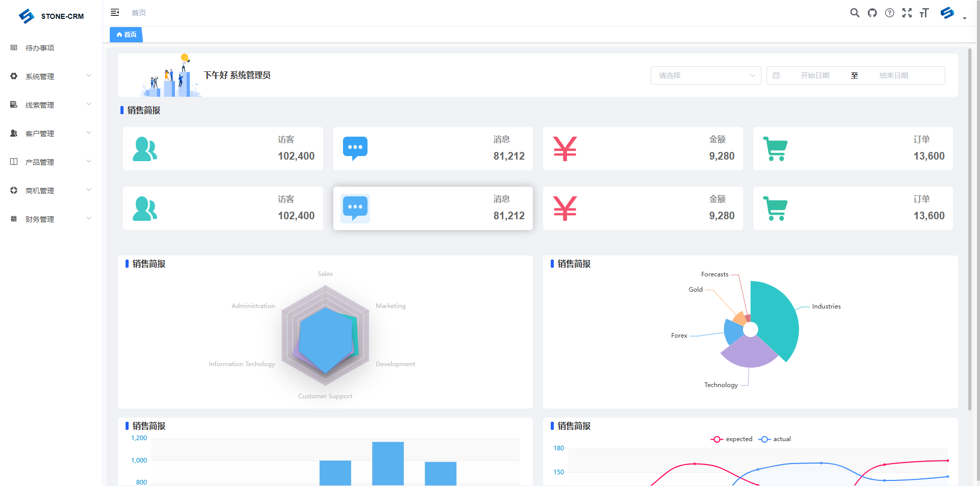
Task: Expand 产品管理 chevron arrow
Action: click(x=89, y=161)
